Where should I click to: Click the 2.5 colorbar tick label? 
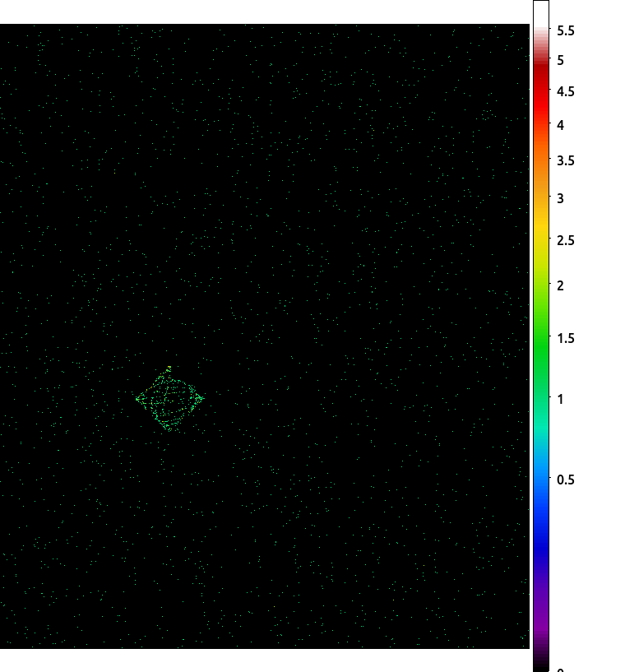pyautogui.click(x=566, y=240)
